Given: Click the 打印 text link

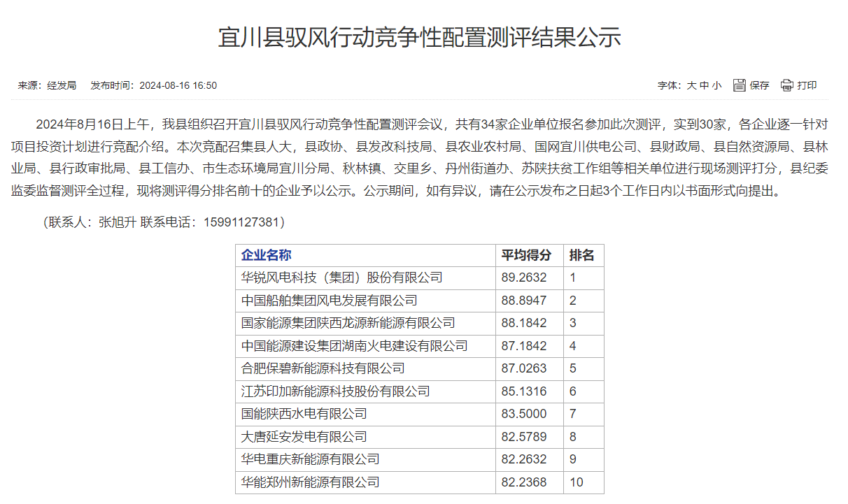Looking at the screenshot, I should pyautogui.click(x=807, y=85).
